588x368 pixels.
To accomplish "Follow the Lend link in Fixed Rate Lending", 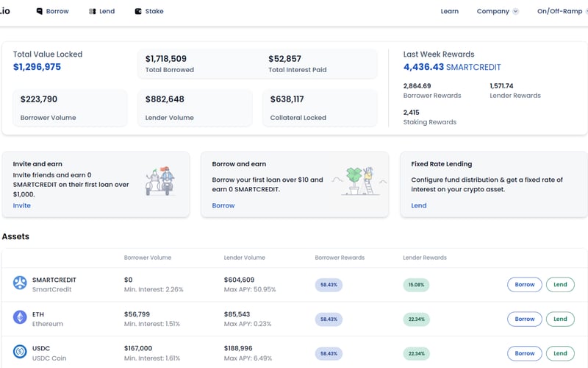I will pos(419,205).
